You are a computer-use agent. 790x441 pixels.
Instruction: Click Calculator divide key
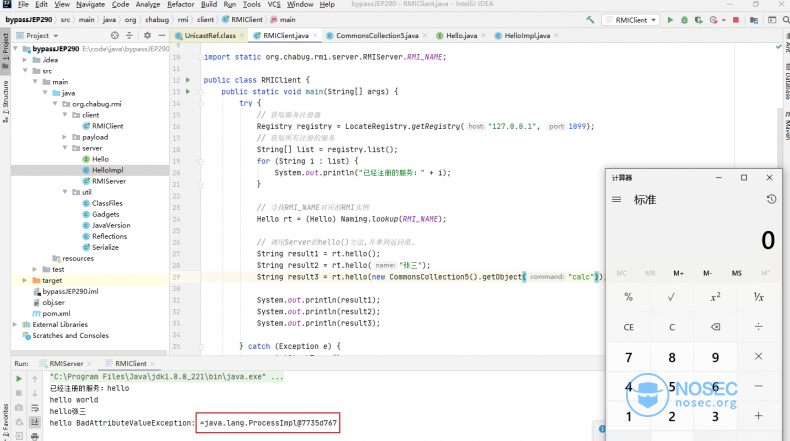pos(758,327)
